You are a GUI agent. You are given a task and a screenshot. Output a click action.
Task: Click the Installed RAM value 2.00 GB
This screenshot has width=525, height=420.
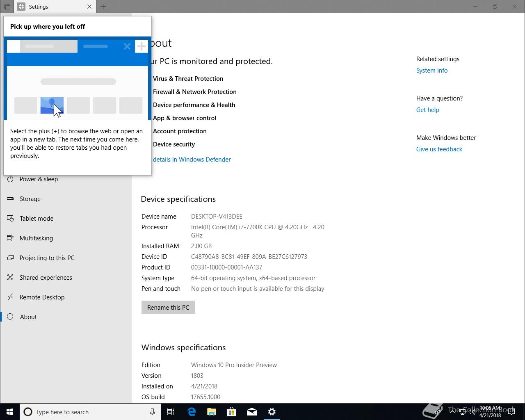point(201,246)
